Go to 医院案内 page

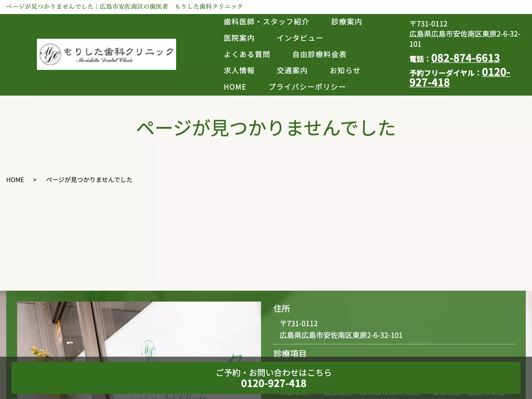click(x=239, y=38)
